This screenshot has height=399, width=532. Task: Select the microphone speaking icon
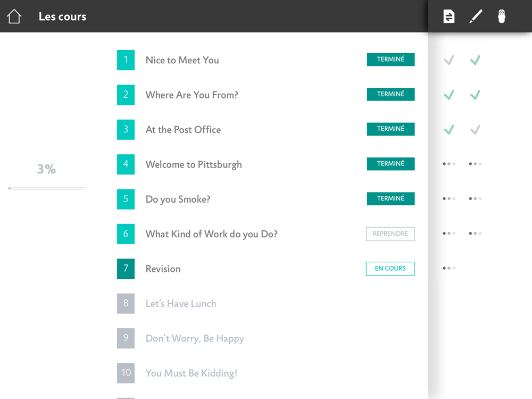(x=502, y=16)
